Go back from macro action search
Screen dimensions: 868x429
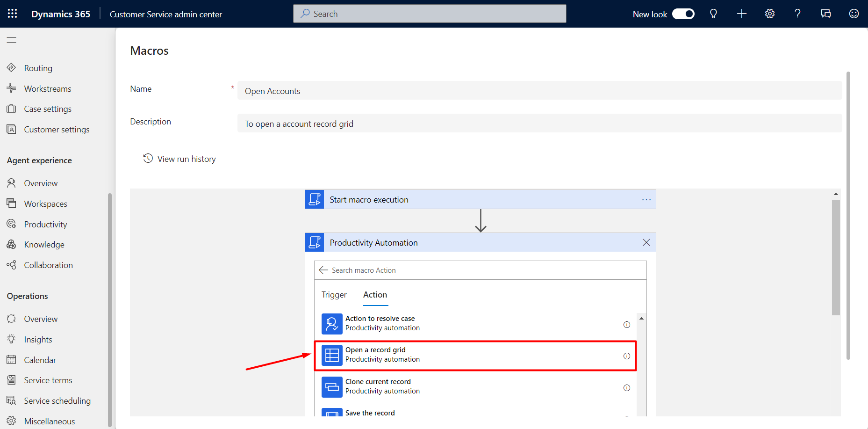323,270
